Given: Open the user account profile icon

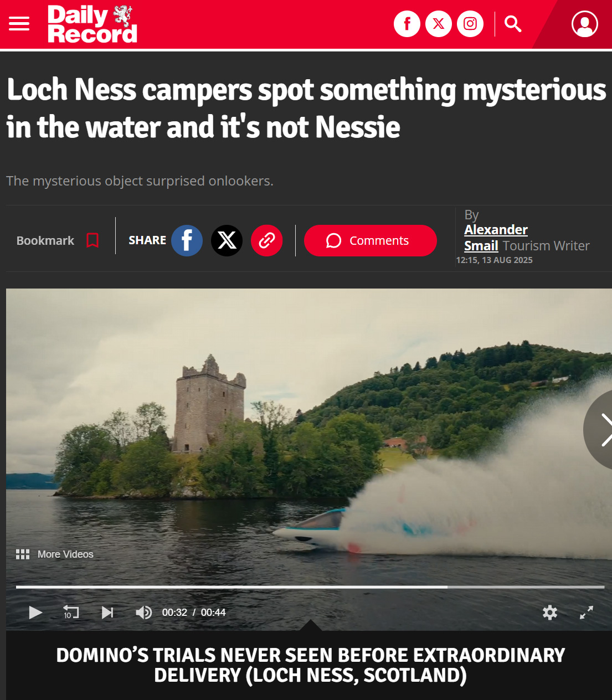Looking at the screenshot, I should click(585, 24).
